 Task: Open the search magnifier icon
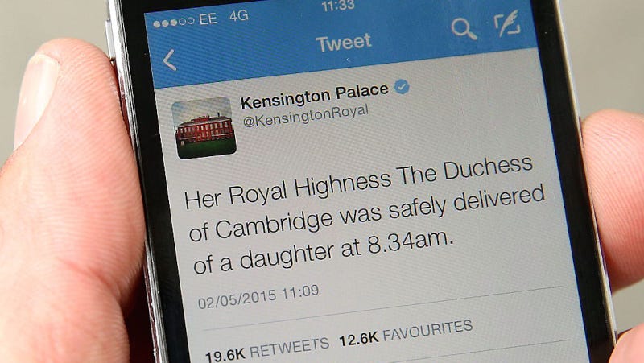point(464,29)
